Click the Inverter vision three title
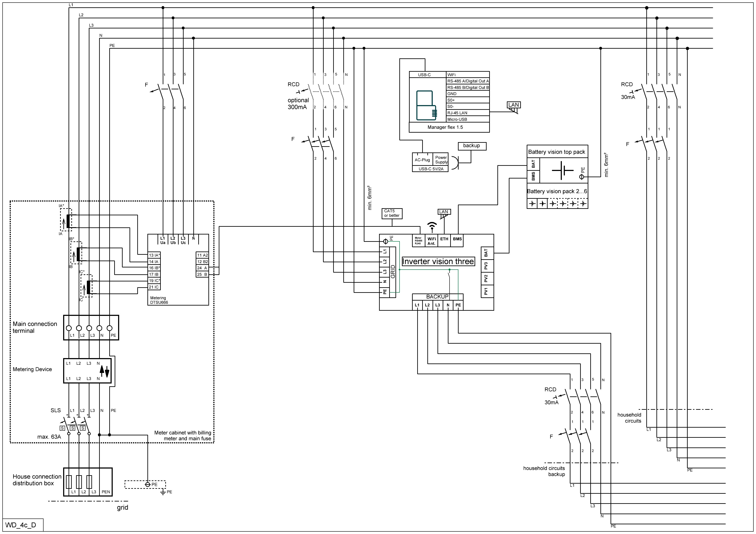Viewport: 756px width, 534px height. (x=438, y=262)
